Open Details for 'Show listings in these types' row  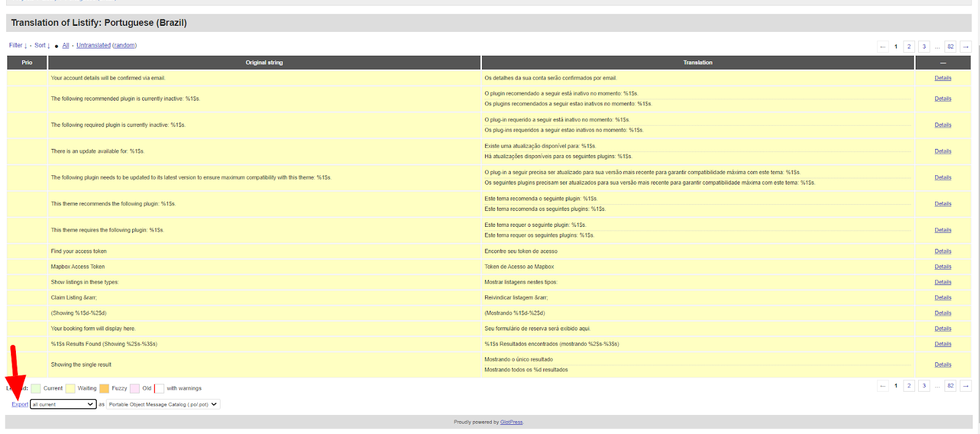[943, 283]
